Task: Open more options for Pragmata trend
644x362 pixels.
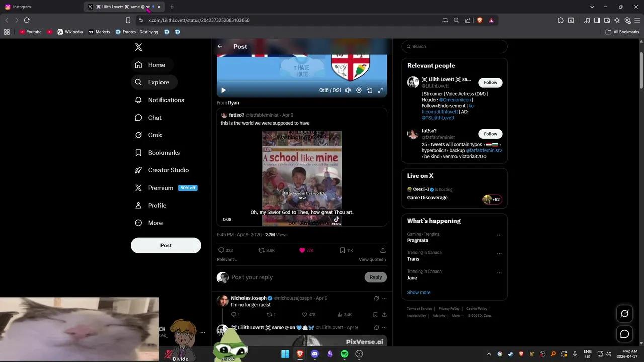Action: (x=499, y=235)
